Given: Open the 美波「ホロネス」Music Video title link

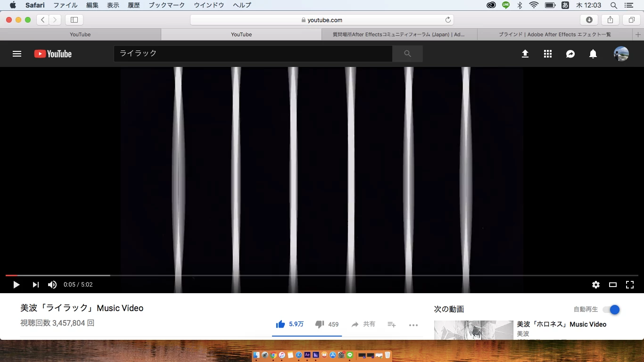Looking at the screenshot, I should (561, 324).
